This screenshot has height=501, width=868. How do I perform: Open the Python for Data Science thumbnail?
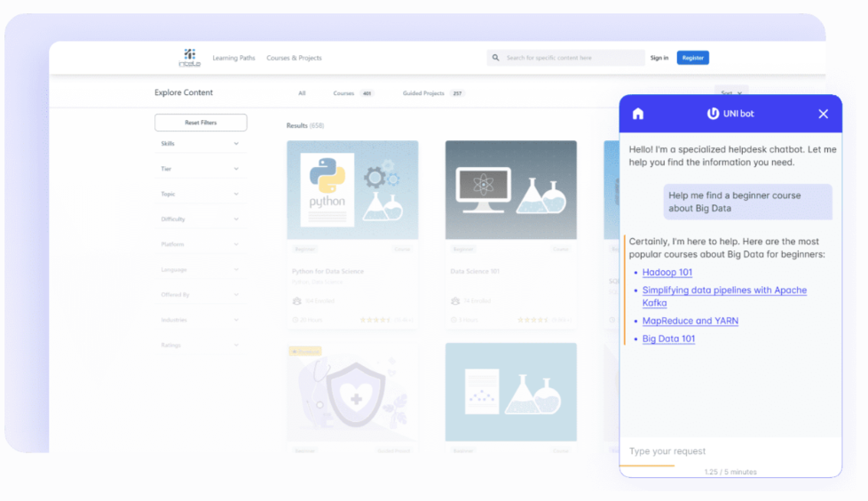[x=352, y=190]
